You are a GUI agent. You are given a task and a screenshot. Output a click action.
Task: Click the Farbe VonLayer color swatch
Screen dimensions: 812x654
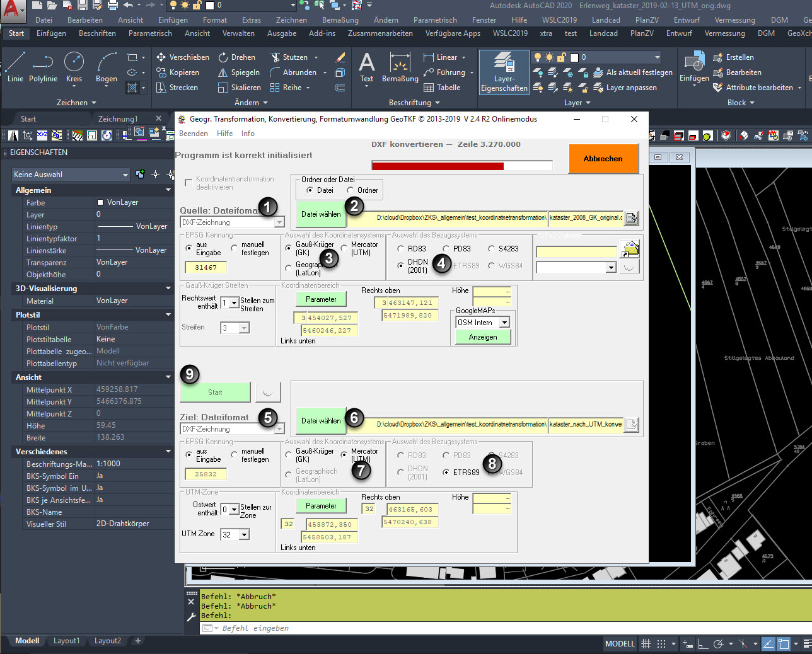coord(100,202)
